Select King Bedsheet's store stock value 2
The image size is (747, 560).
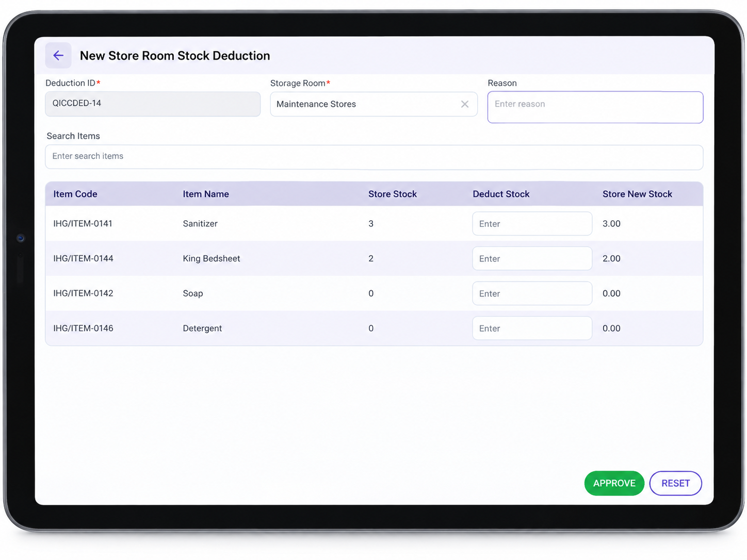tap(371, 258)
